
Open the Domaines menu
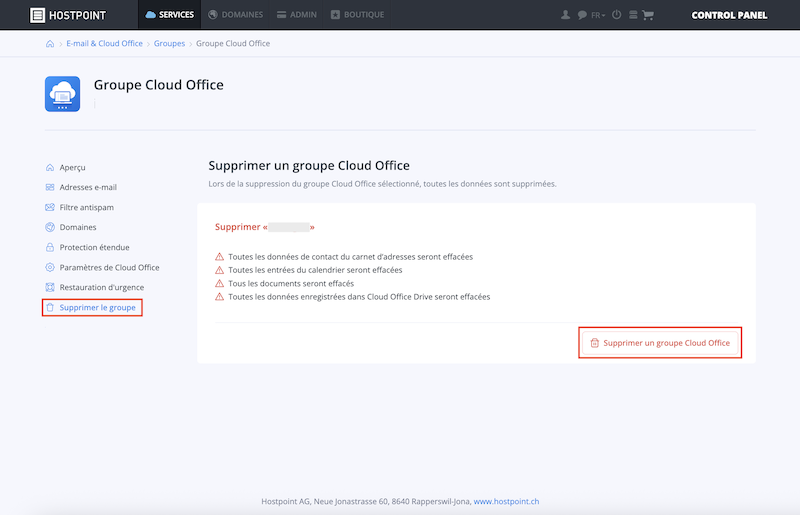(x=235, y=15)
